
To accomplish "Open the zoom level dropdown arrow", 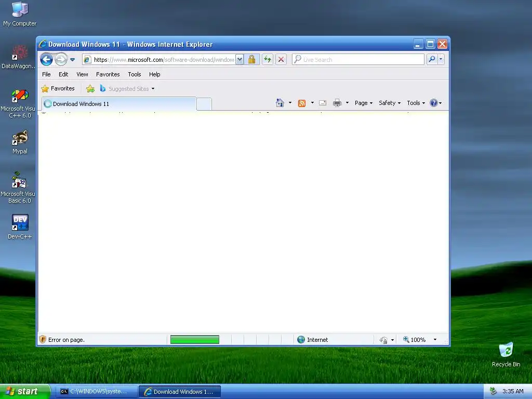I will pyautogui.click(x=435, y=340).
